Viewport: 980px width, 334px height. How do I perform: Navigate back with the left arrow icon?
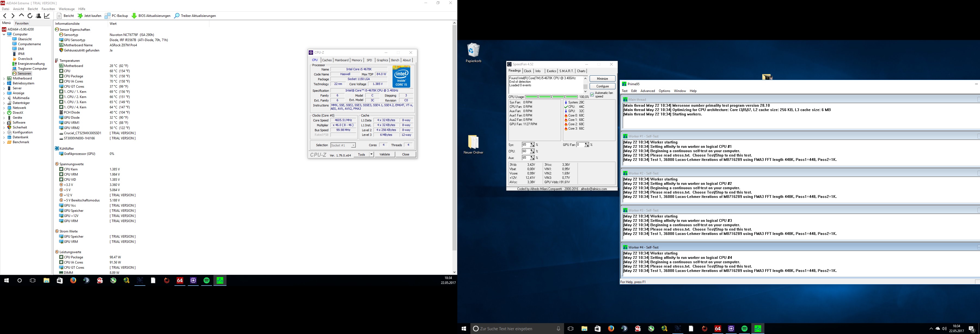(5, 16)
